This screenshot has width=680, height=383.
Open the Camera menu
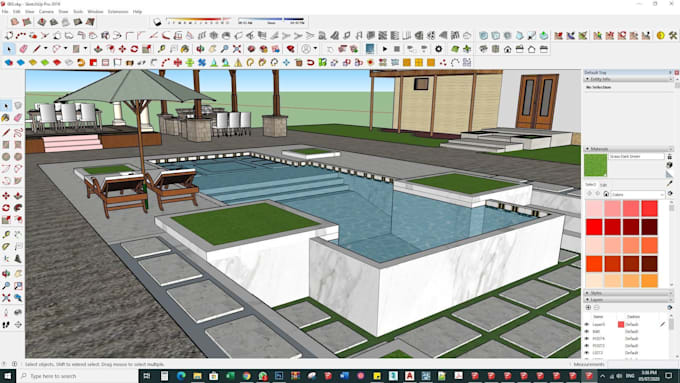coord(46,12)
